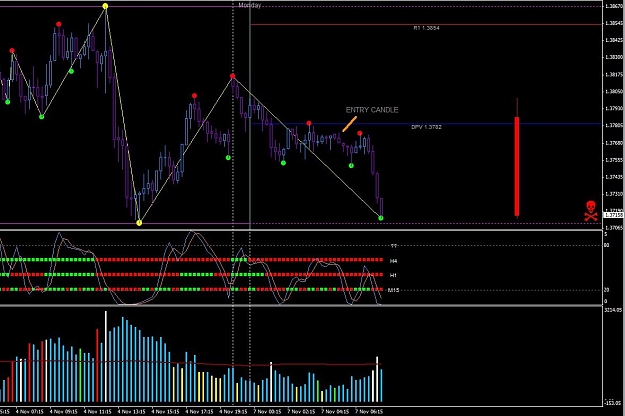This screenshot has height=416, width=625.
Task: Click the 4 Nov 15:15 time label
Action: pyautogui.click(x=165, y=411)
